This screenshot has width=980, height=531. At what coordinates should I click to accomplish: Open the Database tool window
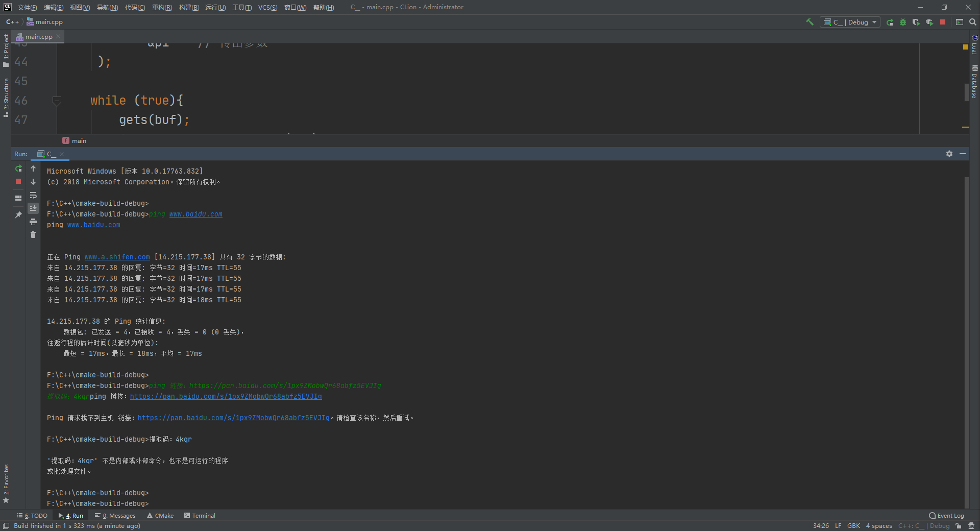pyautogui.click(x=974, y=82)
